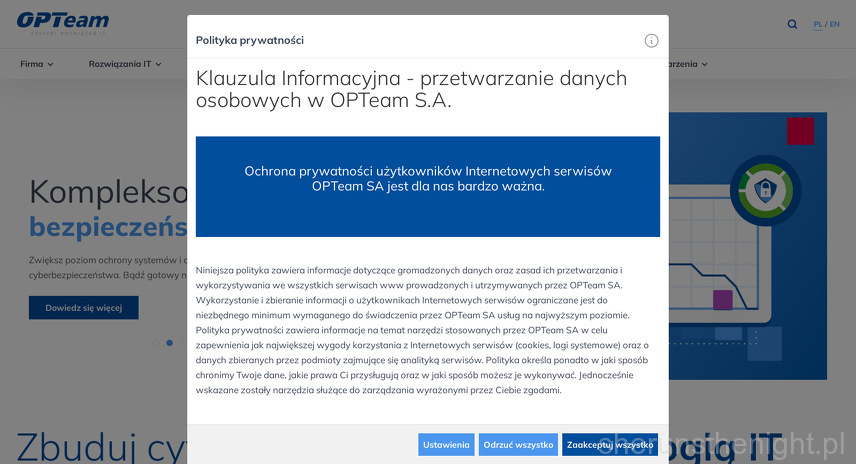The width and height of the screenshot is (856, 464).
Task: Expand the Firma menu
Action: tap(37, 64)
